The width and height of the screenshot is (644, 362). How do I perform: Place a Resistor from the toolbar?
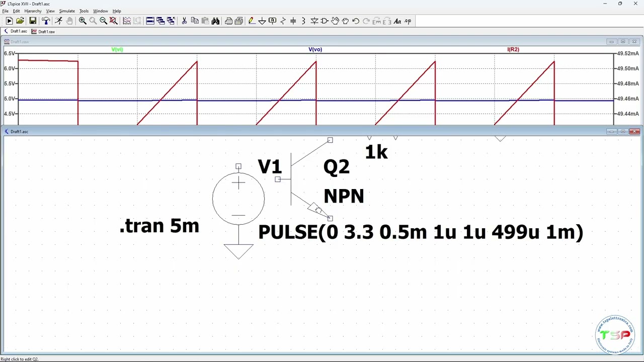click(x=283, y=21)
